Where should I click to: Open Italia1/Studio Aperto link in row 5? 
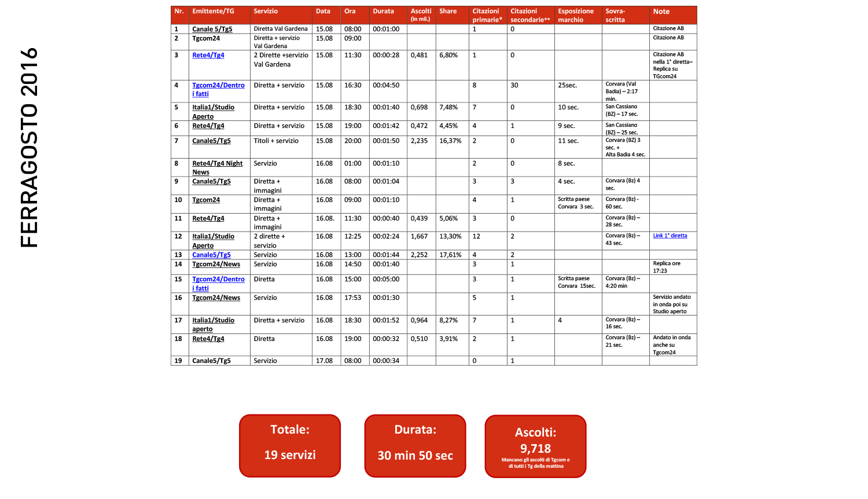click(213, 112)
